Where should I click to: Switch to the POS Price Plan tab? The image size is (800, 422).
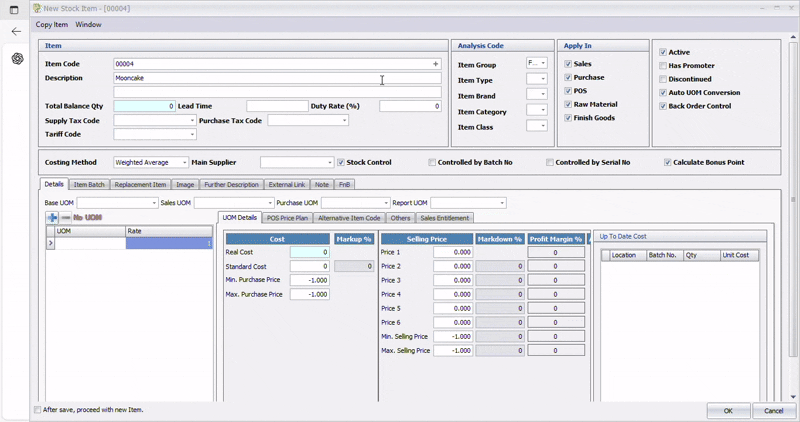[x=287, y=218]
